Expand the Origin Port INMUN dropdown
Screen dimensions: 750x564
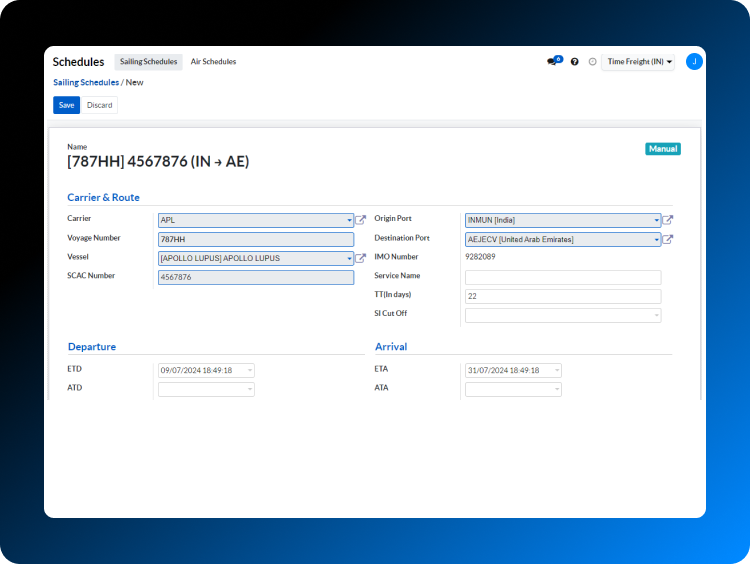(x=656, y=220)
